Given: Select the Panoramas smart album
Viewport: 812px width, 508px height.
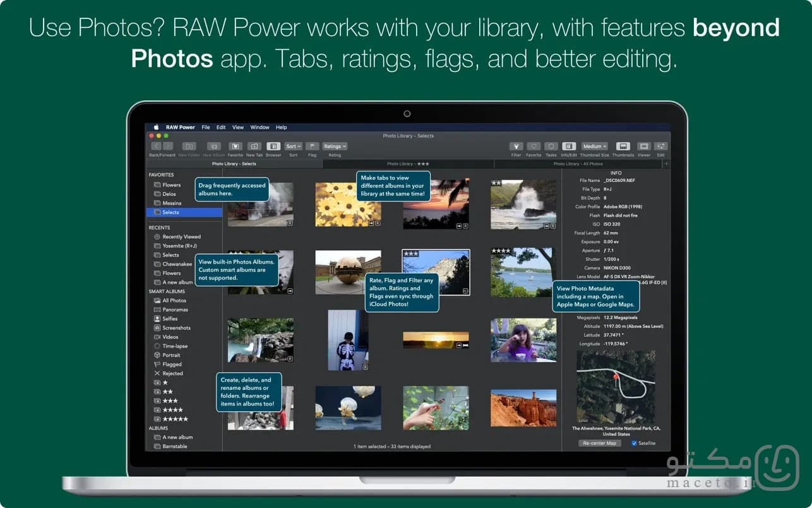Looking at the screenshot, I should [x=171, y=310].
